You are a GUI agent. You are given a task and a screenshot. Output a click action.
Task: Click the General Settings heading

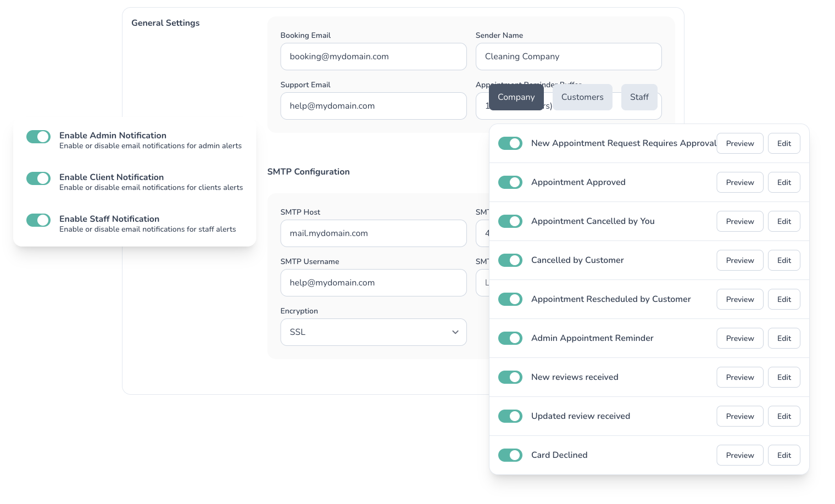click(x=165, y=23)
